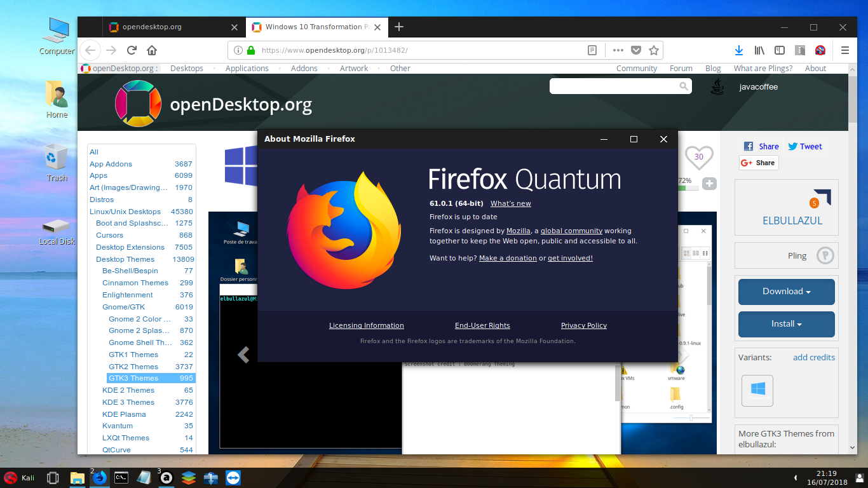Image resolution: width=868 pixels, height=488 pixels.
Task: Open What are Plings? link
Action: (x=763, y=69)
